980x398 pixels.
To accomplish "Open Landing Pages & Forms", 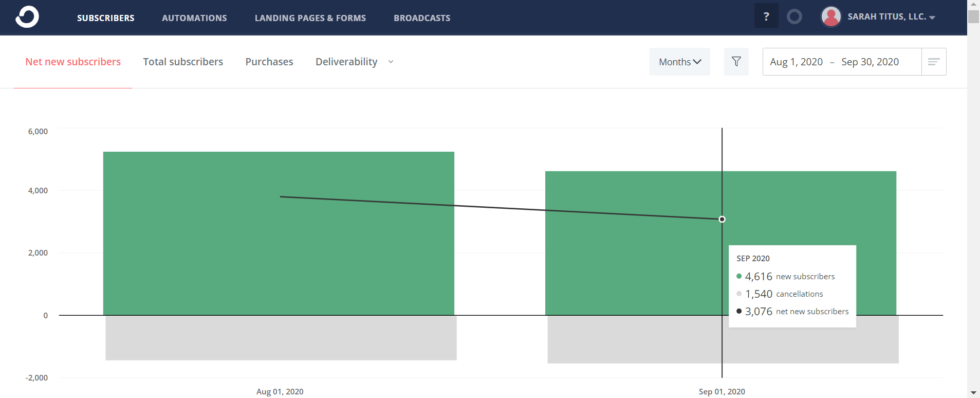I will [310, 18].
